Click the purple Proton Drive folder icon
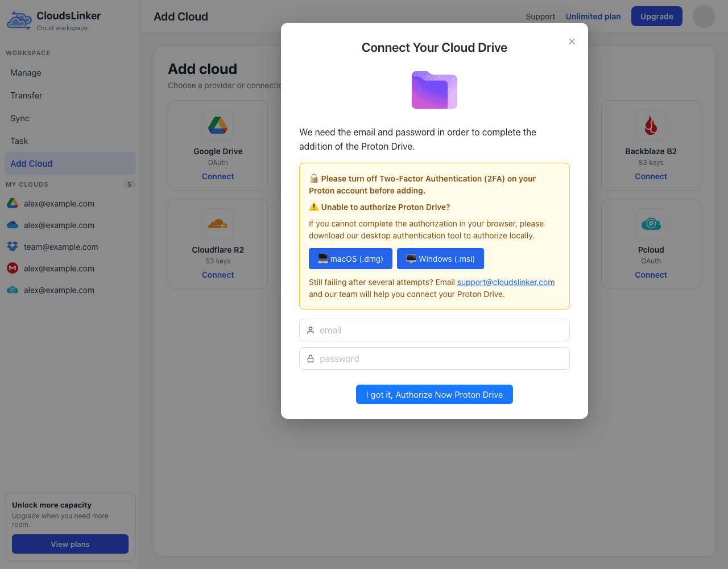 pyautogui.click(x=435, y=90)
